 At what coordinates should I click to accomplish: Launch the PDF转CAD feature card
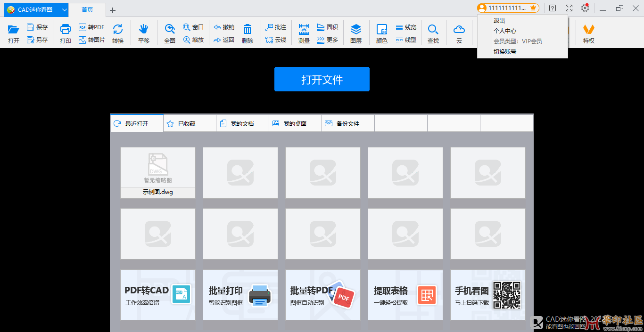click(158, 295)
